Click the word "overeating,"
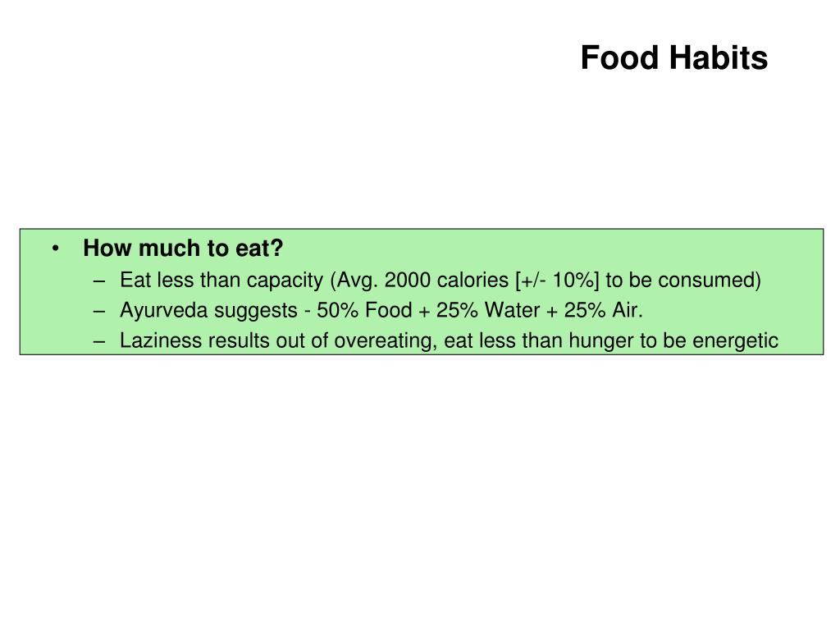The image size is (840, 630). (386, 341)
